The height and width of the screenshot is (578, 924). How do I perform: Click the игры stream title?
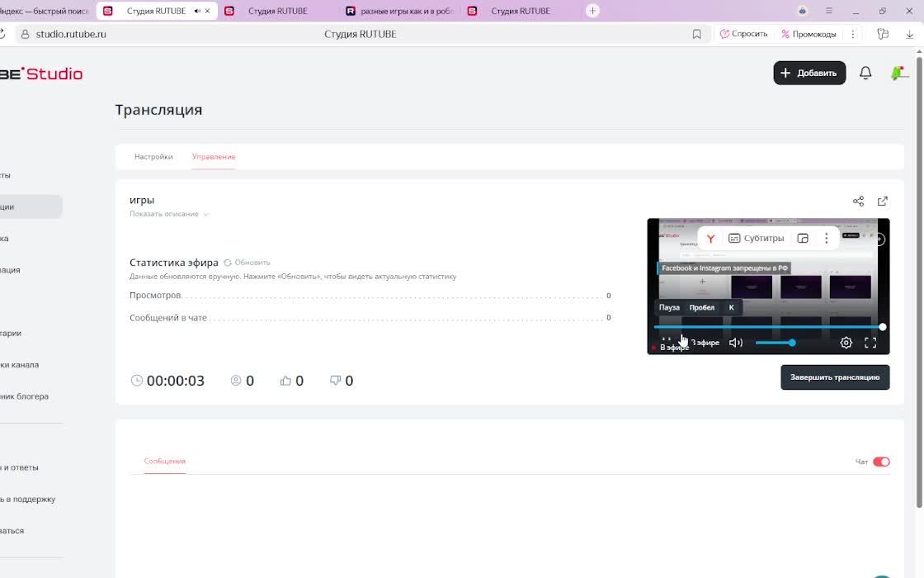point(142,200)
